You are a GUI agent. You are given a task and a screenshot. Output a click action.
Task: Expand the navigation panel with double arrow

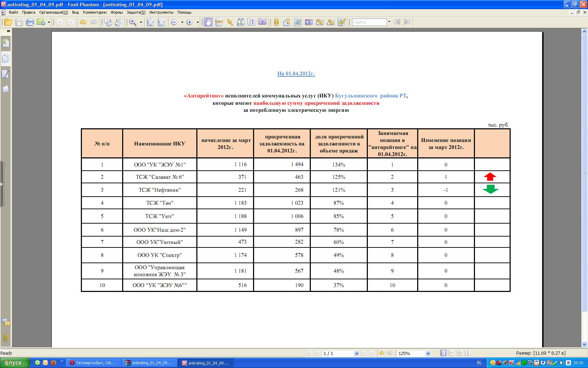(8, 31)
